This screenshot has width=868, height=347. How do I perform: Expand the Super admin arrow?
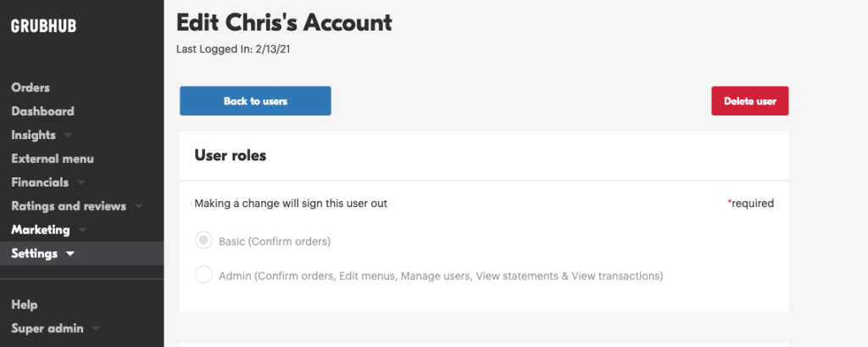pyautogui.click(x=96, y=328)
